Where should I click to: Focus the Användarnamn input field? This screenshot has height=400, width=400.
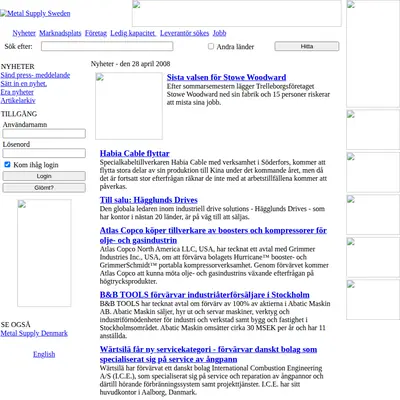click(x=44, y=134)
